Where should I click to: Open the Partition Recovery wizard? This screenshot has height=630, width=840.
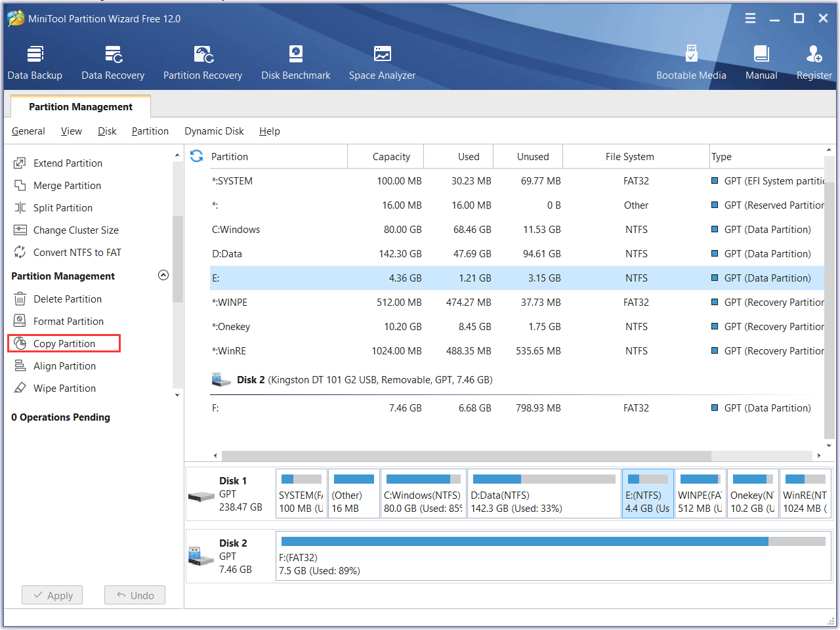pyautogui.click(x=203, y=62)
